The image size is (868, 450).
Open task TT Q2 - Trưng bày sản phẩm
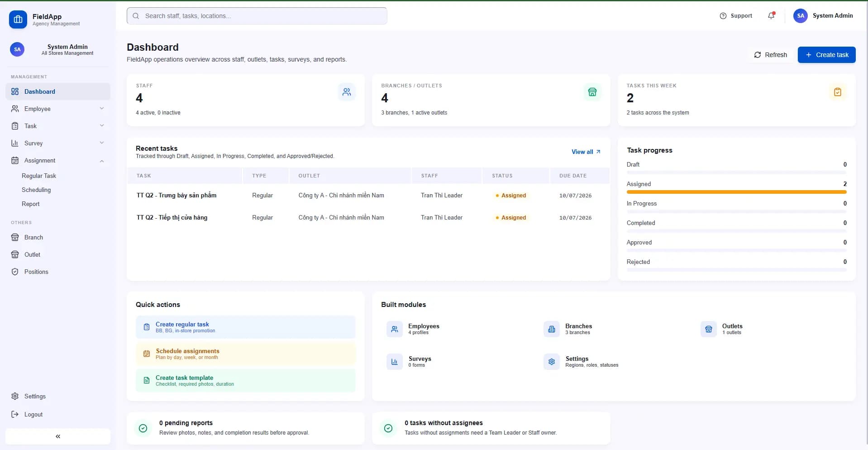point(176,195)
